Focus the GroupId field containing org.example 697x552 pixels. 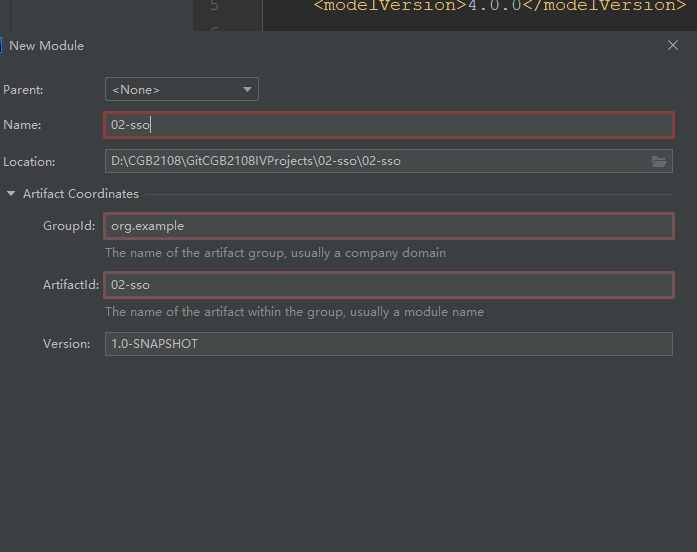tap(389, 226)
